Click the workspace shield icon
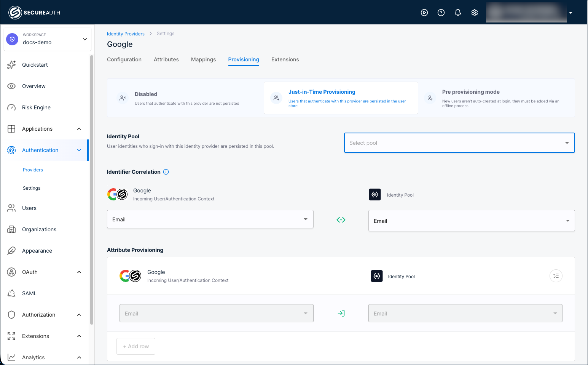Image resolution: width=588 pixels, height=365 pixels. tap(12, 39)
